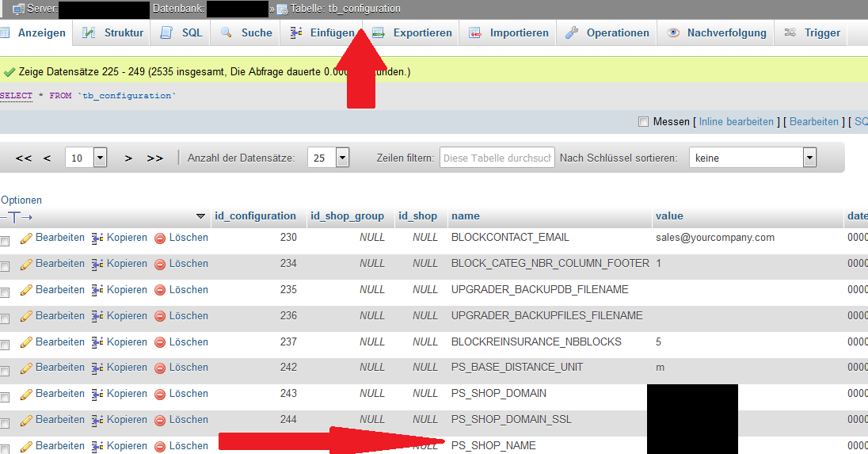Viewport: 868px width, 454px height.
Task: Click Kopieren link for row 243
Action: (127, 393)
